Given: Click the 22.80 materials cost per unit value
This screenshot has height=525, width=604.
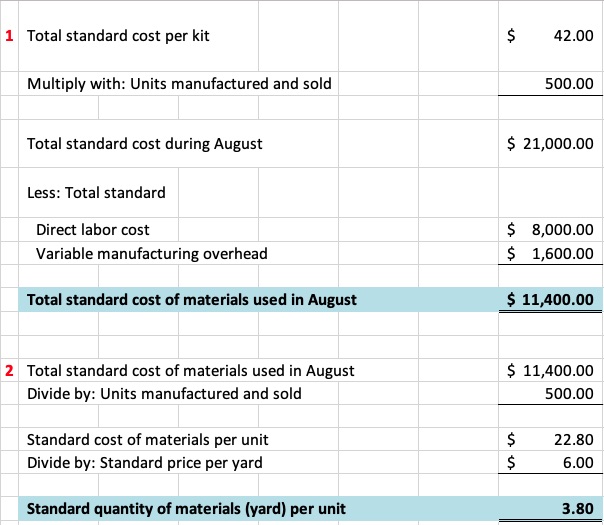Looking at the screenshot, I should [x=572, y=439].
